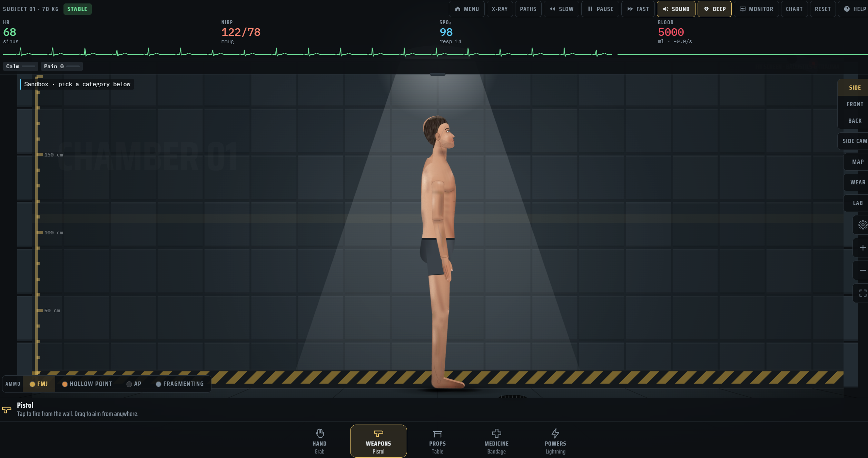The height and width of the screenshot is (458, 868).
Task: Select AP ammo type
Action: [134, 384]
